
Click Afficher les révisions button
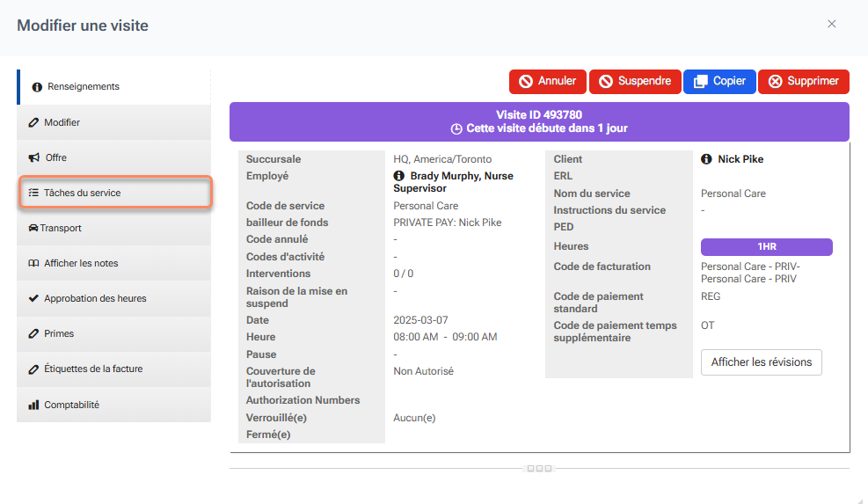[761, 362]
